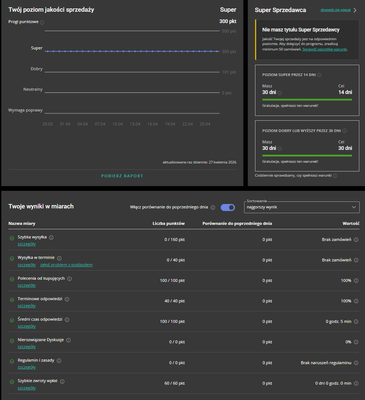Open szczegóły under Polecenia od kupujących
365x400 pixels.
coord(27,285)
